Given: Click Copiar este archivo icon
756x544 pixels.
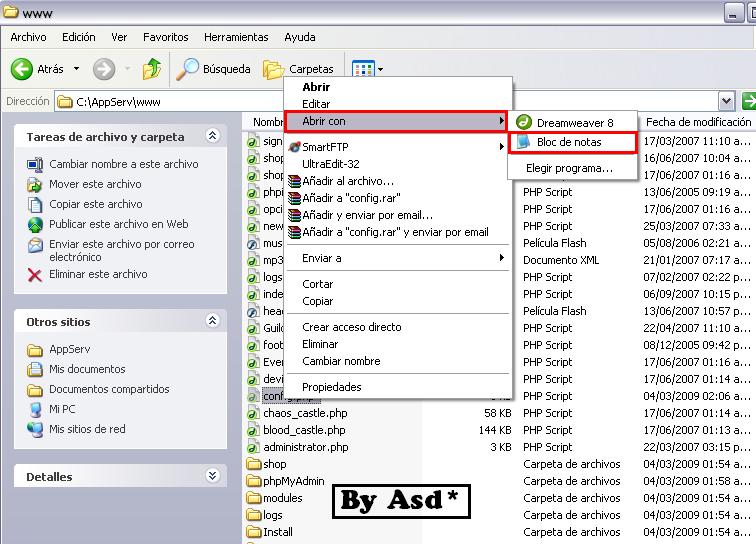Looking at the screenshot, I should click(35, 205).
